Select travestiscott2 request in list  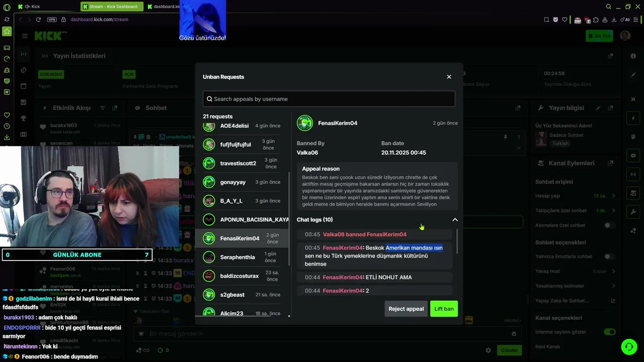coord(242,163)
